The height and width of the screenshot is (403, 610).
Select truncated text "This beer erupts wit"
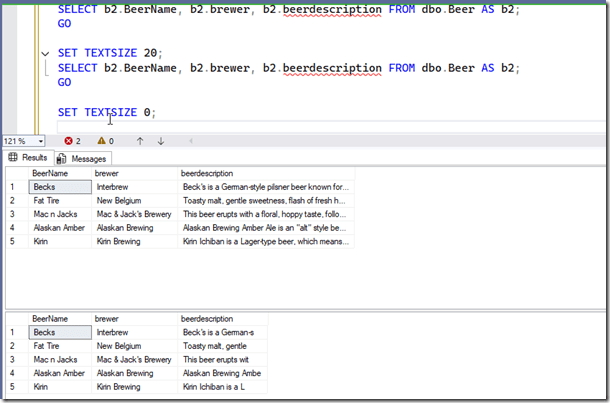[223, 360]
